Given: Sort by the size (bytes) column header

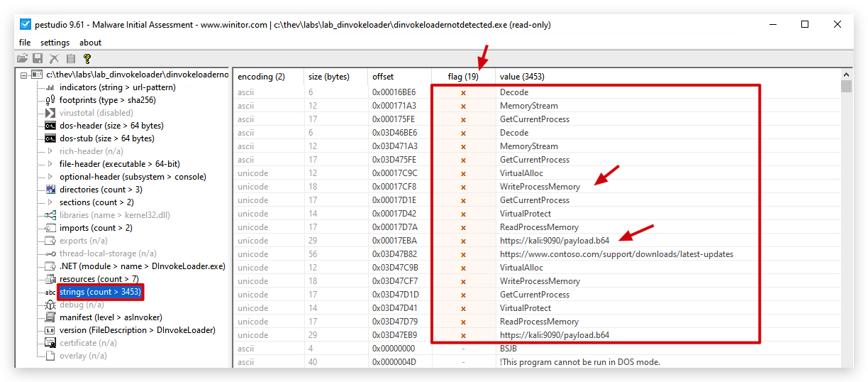Looking at the screenshot, I should click(x=336, y=76).
